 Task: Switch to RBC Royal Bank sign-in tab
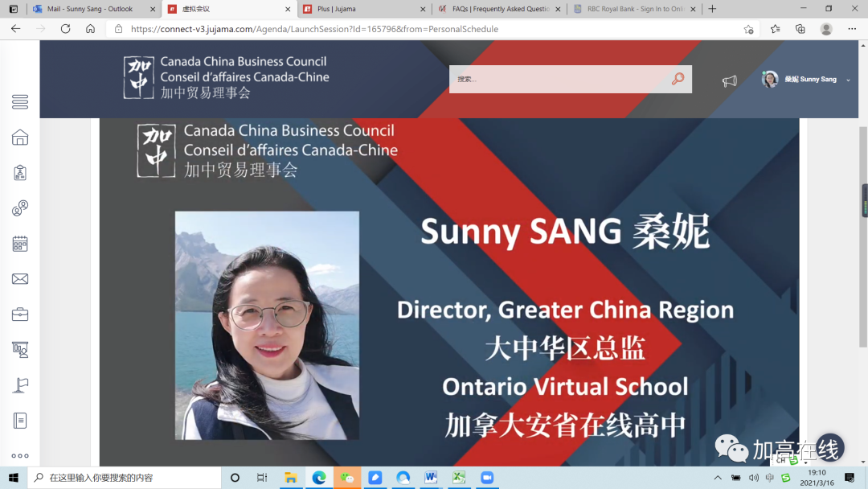coord(636,9)
